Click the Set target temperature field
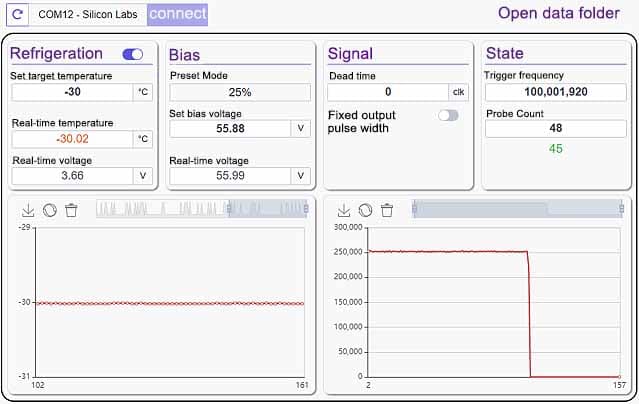The image size is (639, 404). pos(72,92)
